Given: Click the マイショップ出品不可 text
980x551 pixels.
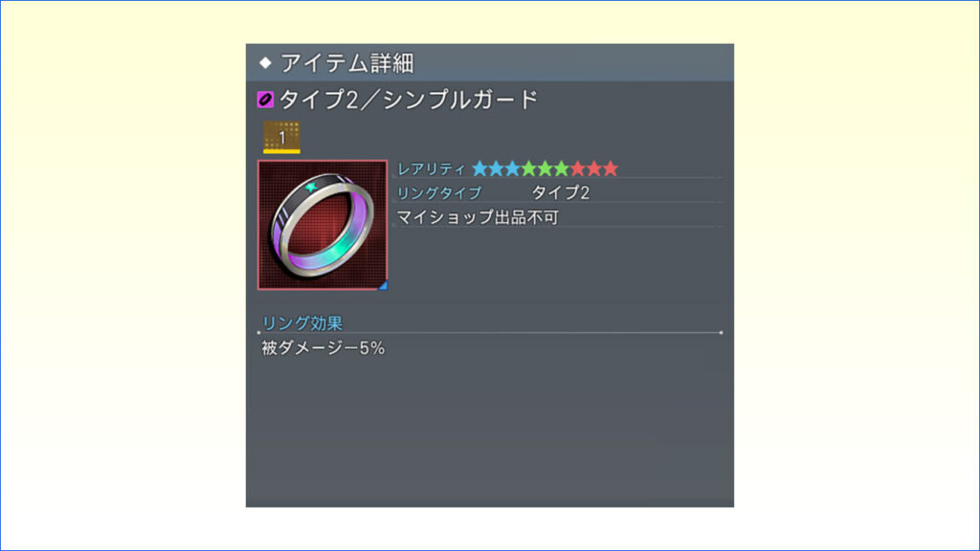Looking at the screenshot, I should 479,217.
